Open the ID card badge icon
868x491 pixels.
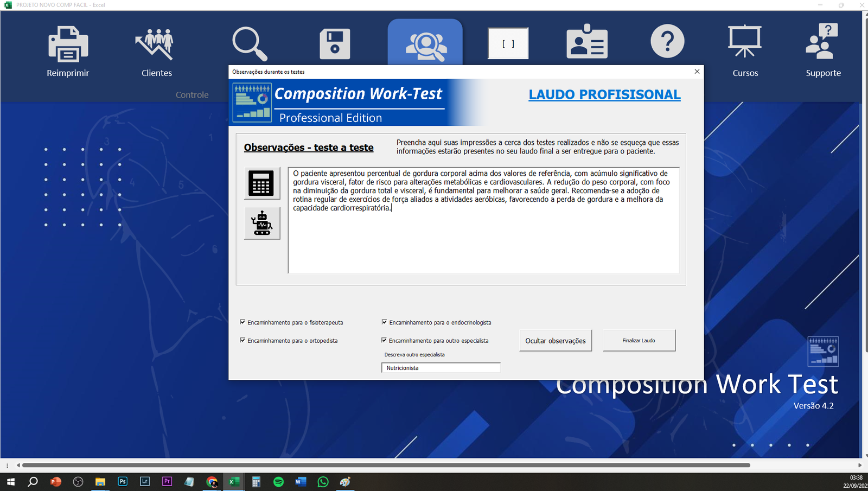tap(587, 42)
